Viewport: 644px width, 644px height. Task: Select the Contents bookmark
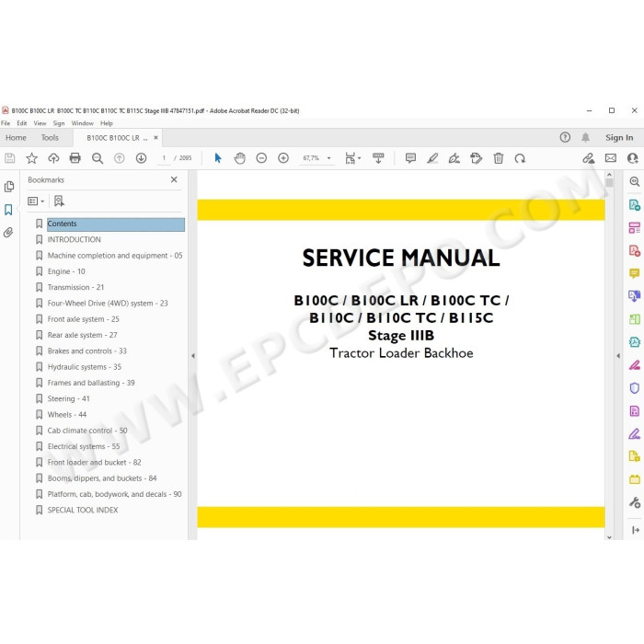[115, 224]
